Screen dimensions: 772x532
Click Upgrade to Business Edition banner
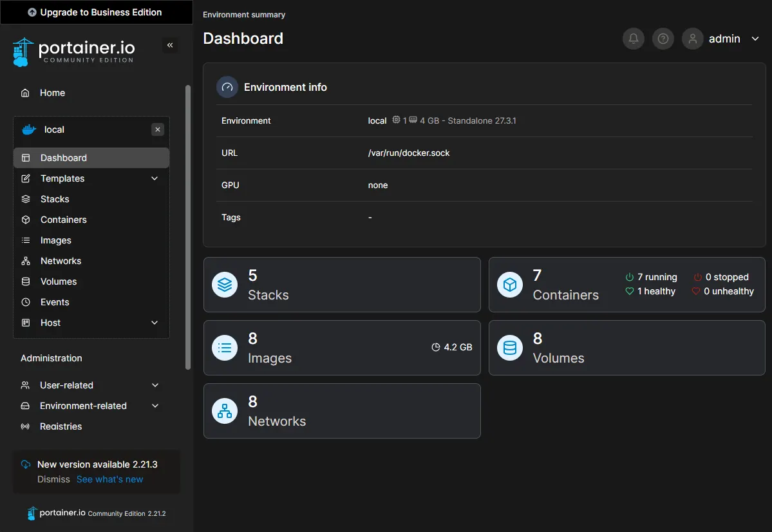pyautogui.click(x=97, y=12)
